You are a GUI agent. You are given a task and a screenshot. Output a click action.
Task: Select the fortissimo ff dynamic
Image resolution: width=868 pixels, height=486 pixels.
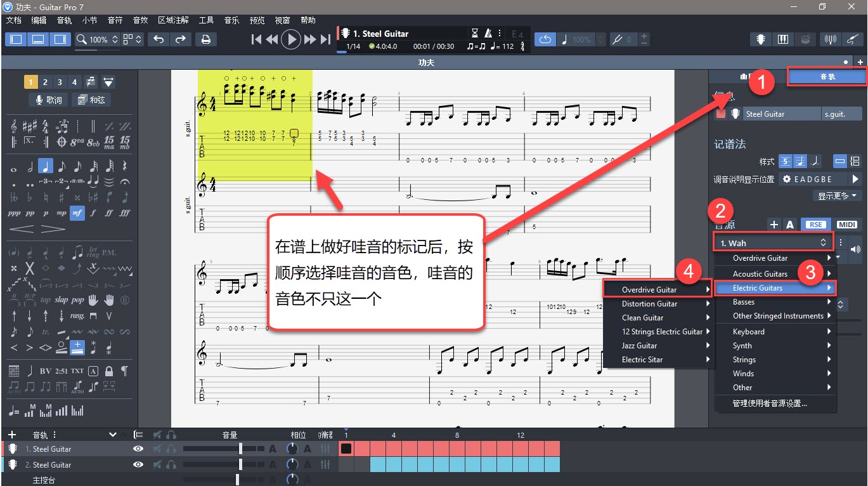click(x=109, y=213)
